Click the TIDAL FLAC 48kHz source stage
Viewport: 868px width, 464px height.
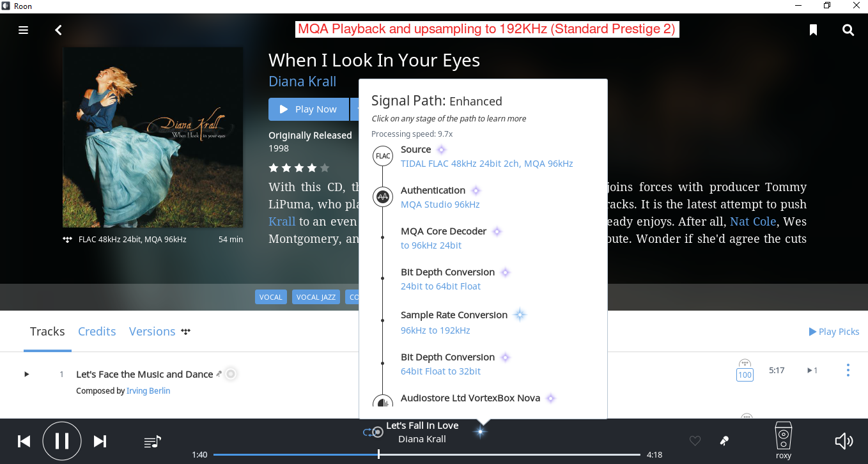(x=487, y=164)
